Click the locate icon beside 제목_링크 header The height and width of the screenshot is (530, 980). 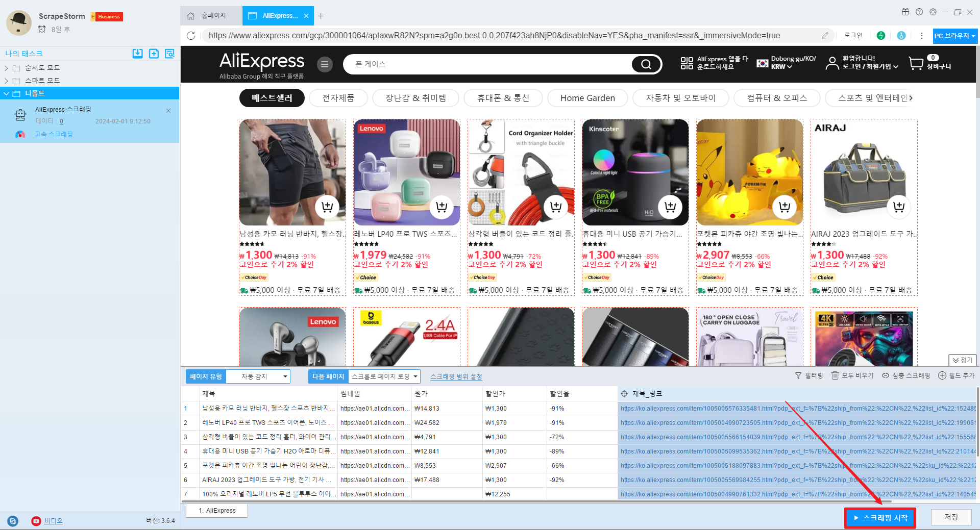pos(624,394)
